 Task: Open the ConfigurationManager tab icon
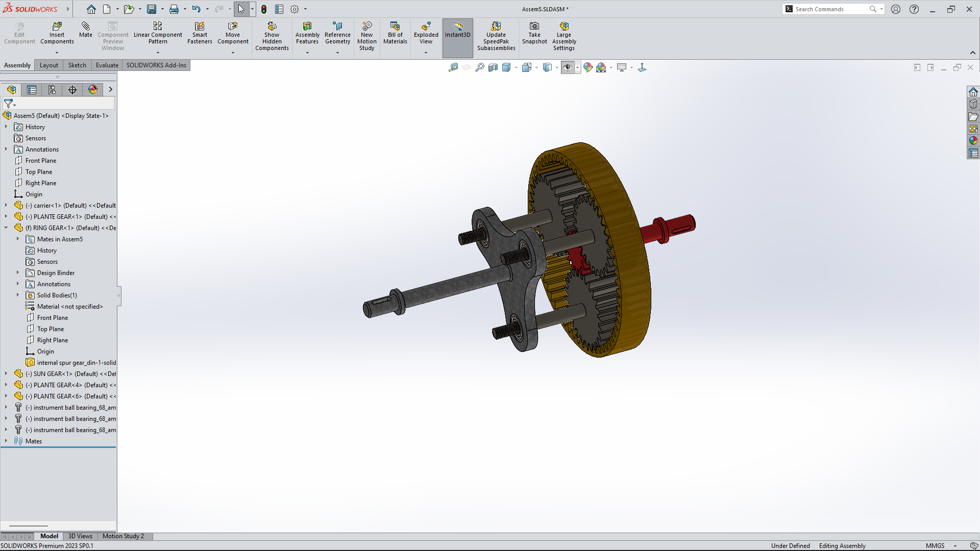pyautogui.click(x=52, y=90)
